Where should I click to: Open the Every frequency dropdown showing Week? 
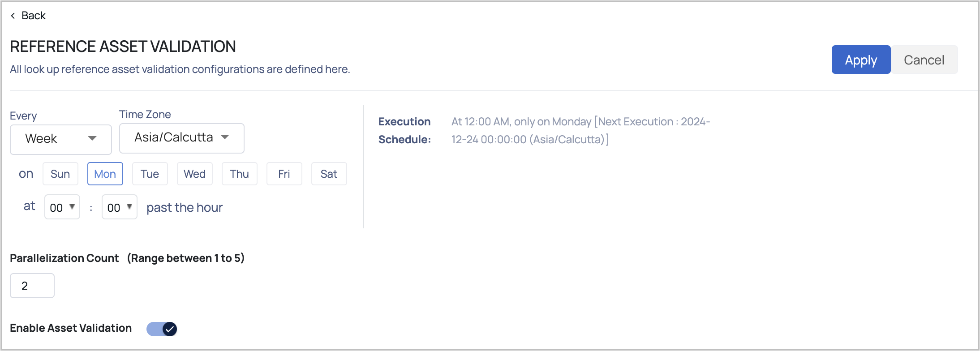click(x=61, y=139)
